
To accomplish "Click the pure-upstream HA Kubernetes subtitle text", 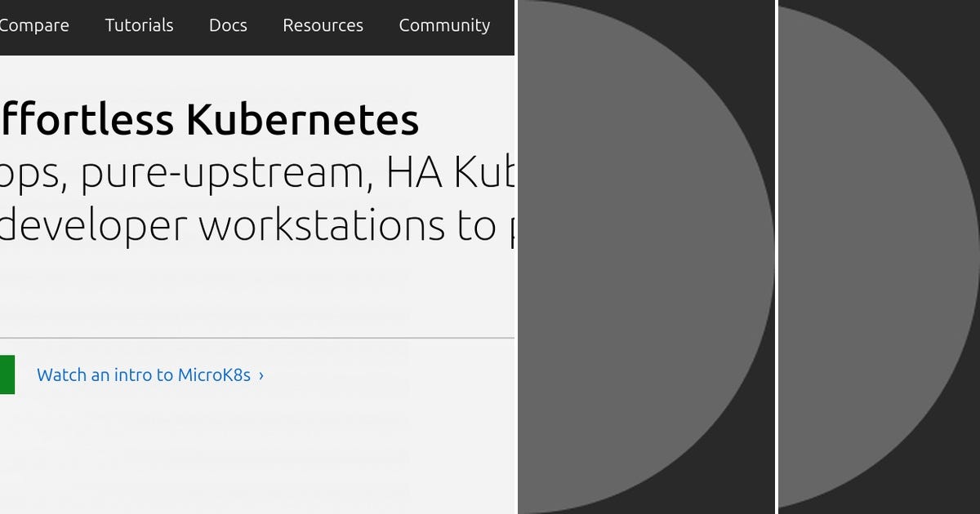I will pos(245,173).
